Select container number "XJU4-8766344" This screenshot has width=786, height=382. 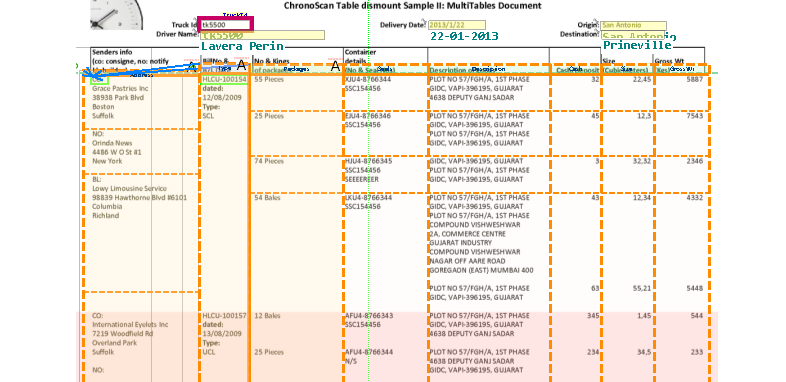368,79
